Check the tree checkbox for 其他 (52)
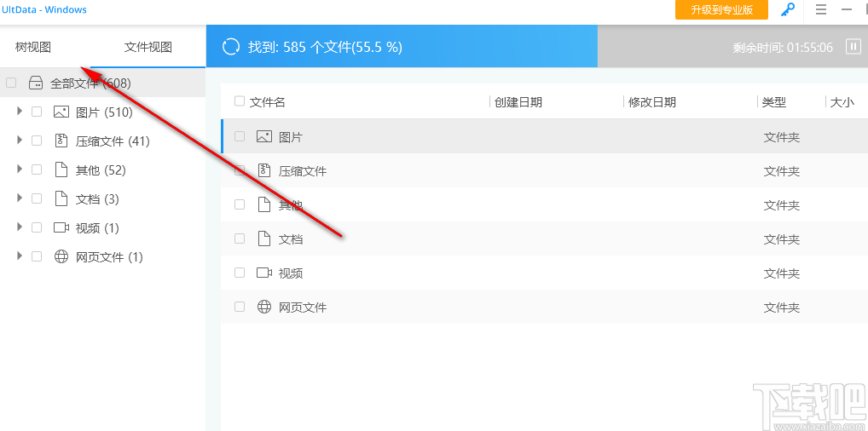Image resolution: width=868 pixels, height=431 pixels. click(x=37, y=170)
